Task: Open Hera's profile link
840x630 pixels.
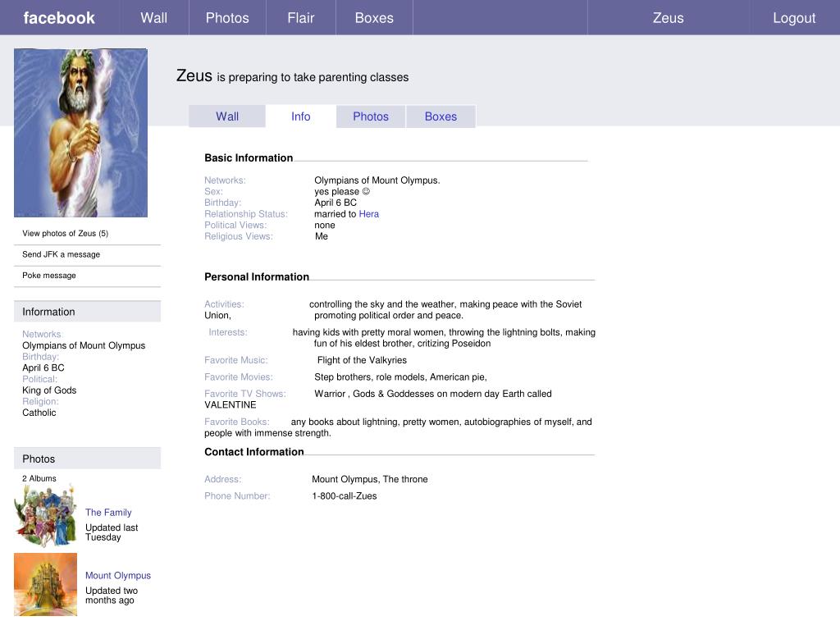Action: pyautogui.click(x=368, y=214)
